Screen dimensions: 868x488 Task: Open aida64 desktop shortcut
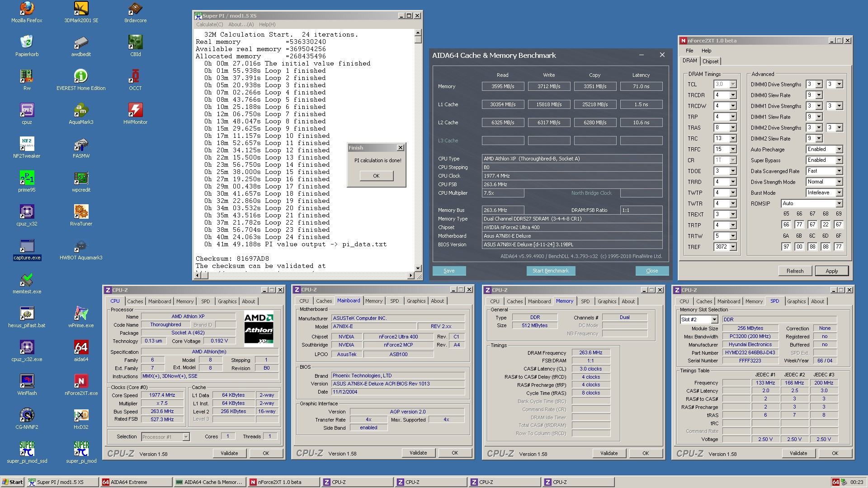tap(81, 351)
